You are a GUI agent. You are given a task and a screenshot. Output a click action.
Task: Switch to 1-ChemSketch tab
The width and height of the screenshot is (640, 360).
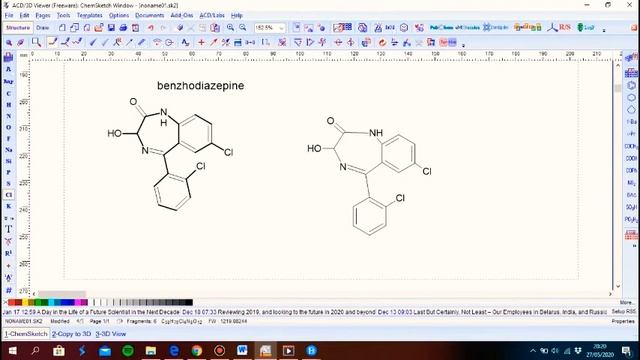point(26,334)
